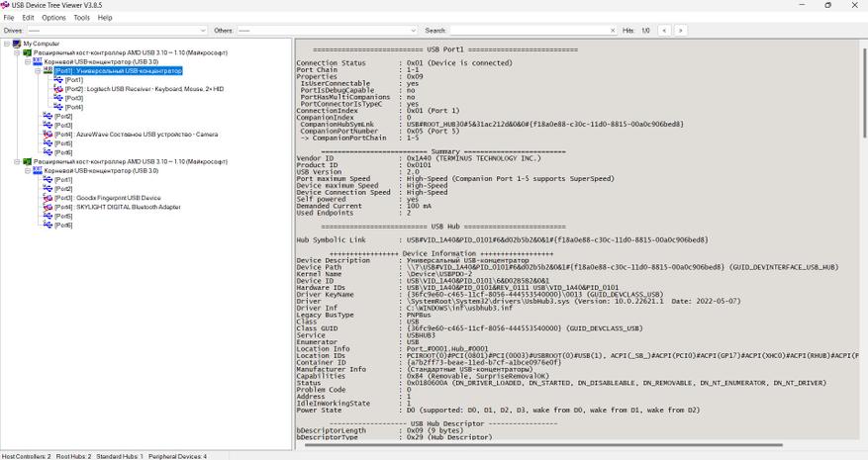Collapse the My Computer tree node
The width and height of the screenshot is (868, 460).
point(7,44)
